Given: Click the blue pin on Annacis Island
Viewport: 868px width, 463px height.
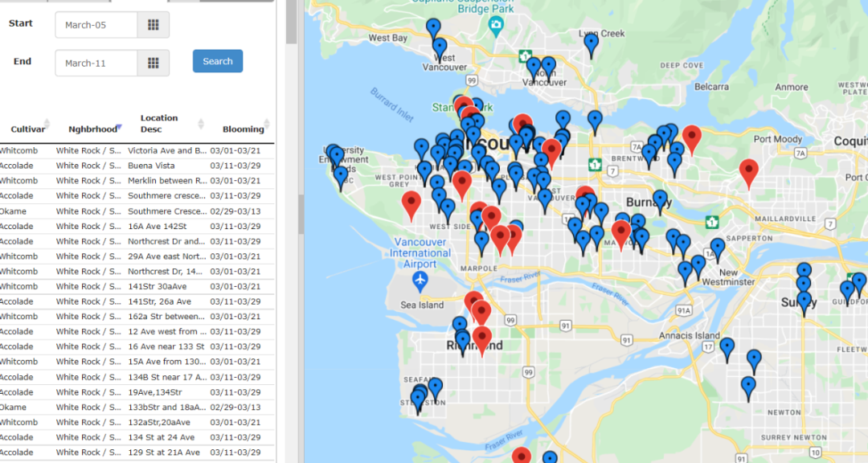Looking at the screenshot, I should tap(727, 348).
